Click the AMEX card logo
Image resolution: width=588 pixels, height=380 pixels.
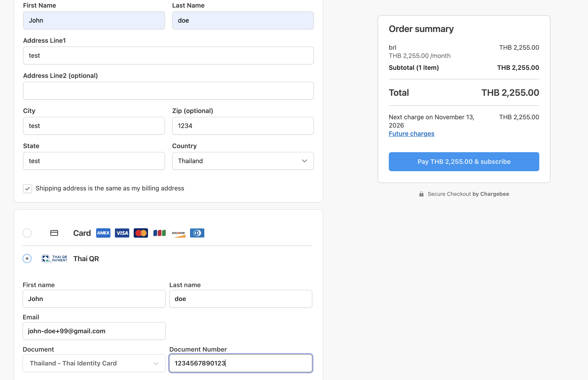tap(103, 233)
